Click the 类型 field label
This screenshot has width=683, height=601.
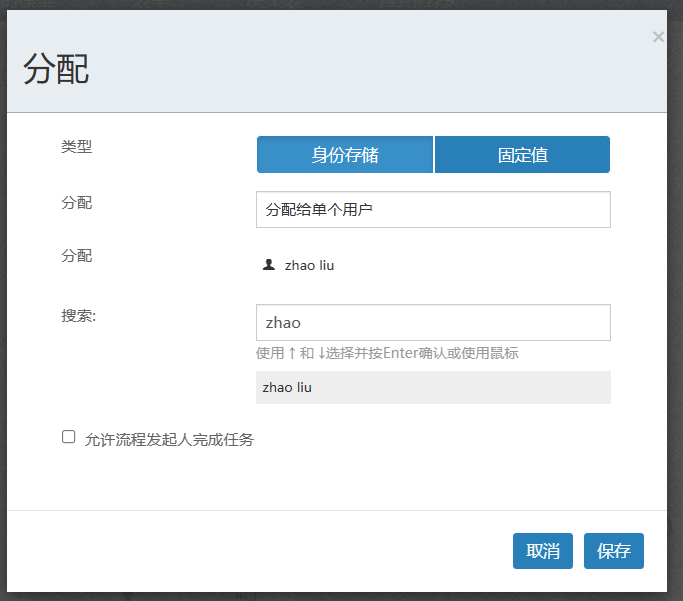(x=76, y=147)
